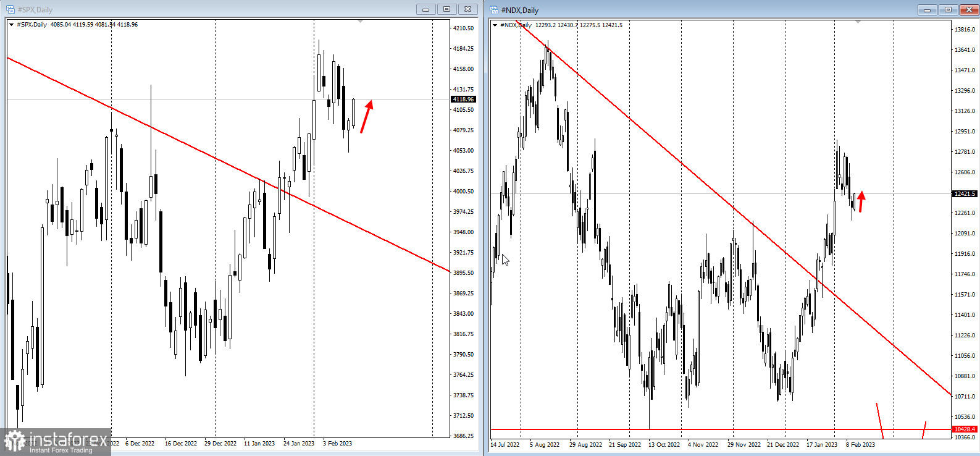This screenshot has width=980, height=456.
Task: Click the 29 Nov 2022 date label
Action: pos(743,445)
